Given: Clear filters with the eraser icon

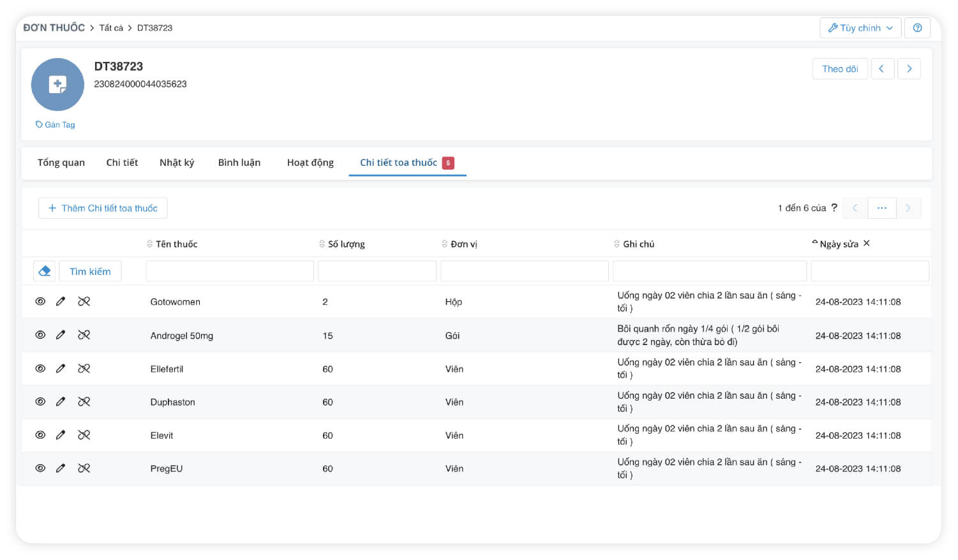Looking at the screenshot, I should [45, 271].
